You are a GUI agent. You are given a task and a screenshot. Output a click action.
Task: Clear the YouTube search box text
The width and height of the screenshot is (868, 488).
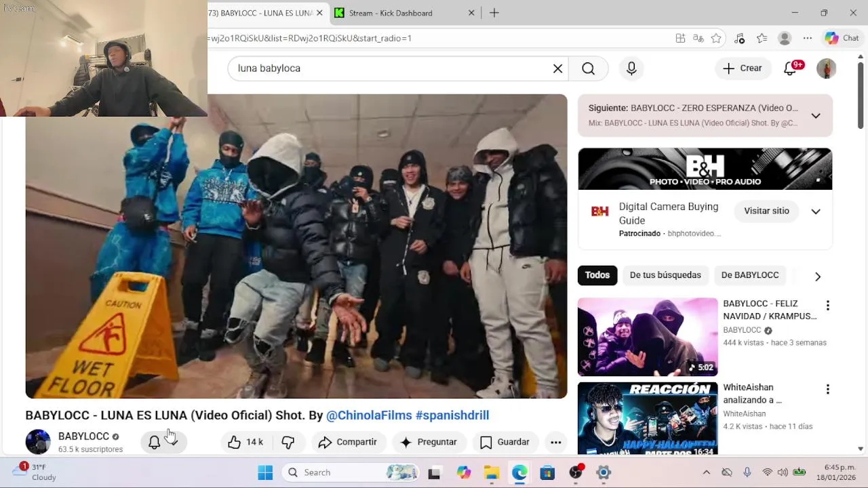click(x=557, y=68)
